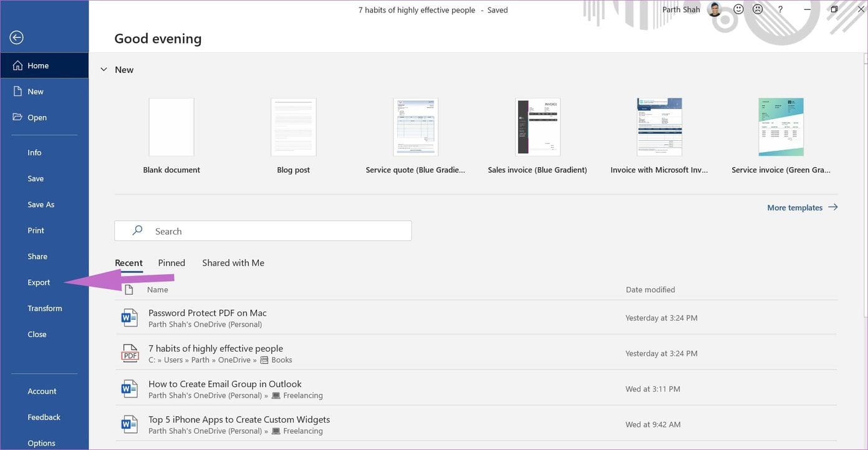Open Feedback from the sidebar
868x450 pixels.
44,418
